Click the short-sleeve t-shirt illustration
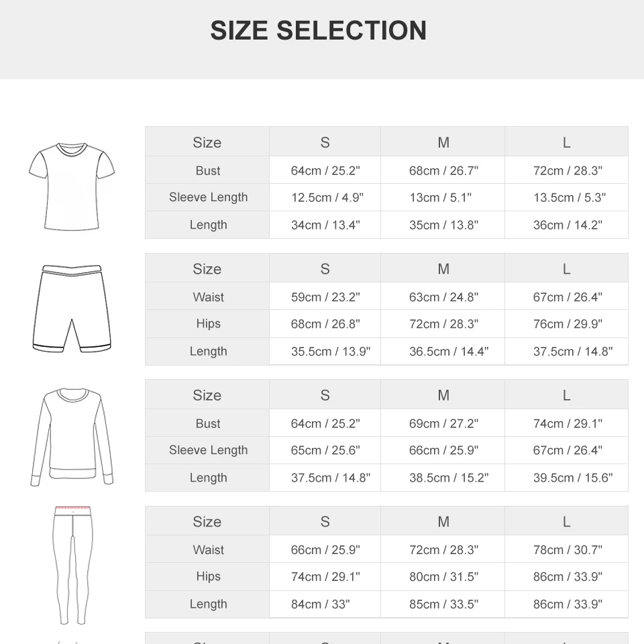644x644 pixels. click(x=72, y=186)
